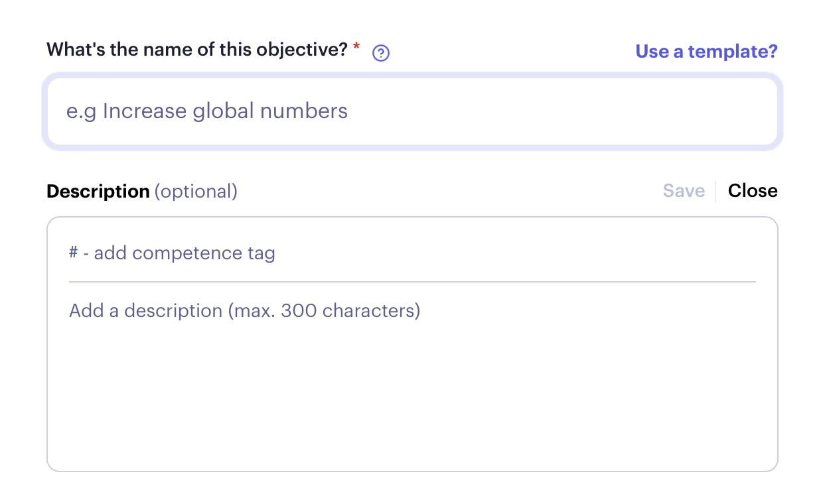827x504 pixels.
Task: Click empty space inside the description box
Action: (412, 398)
